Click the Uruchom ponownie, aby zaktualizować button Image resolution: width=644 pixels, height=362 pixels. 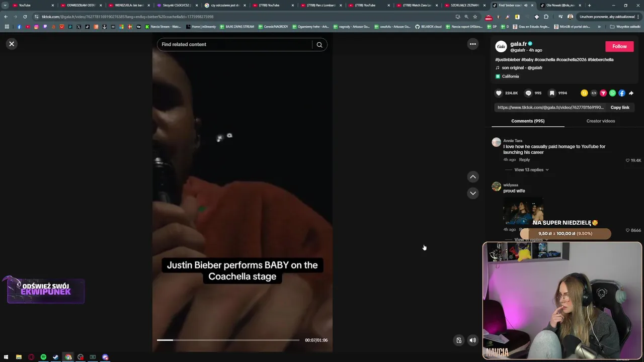pyautogui.click(x=608, y=17)
